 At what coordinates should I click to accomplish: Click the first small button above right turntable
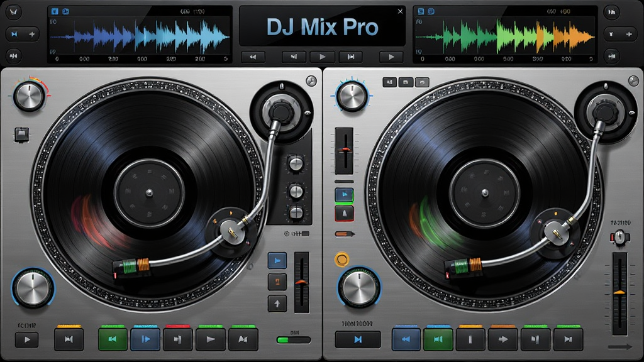click(390, 82)
